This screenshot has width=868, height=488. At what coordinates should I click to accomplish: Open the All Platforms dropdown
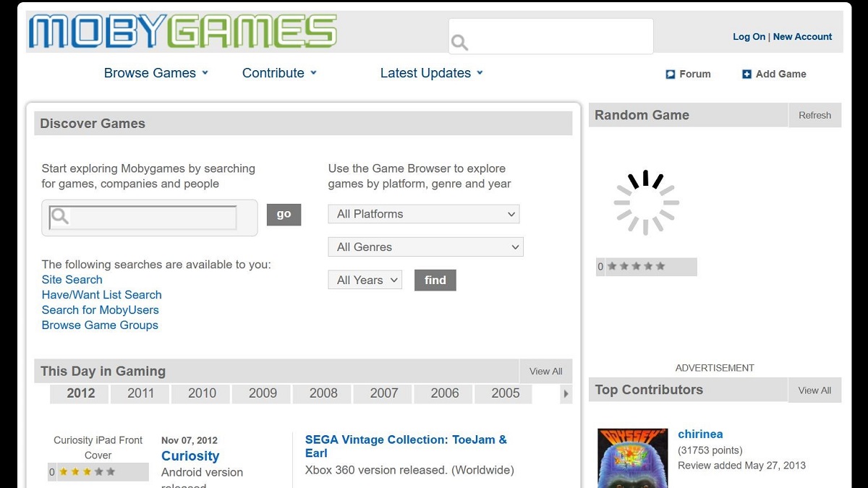click(x=424, y=214)
